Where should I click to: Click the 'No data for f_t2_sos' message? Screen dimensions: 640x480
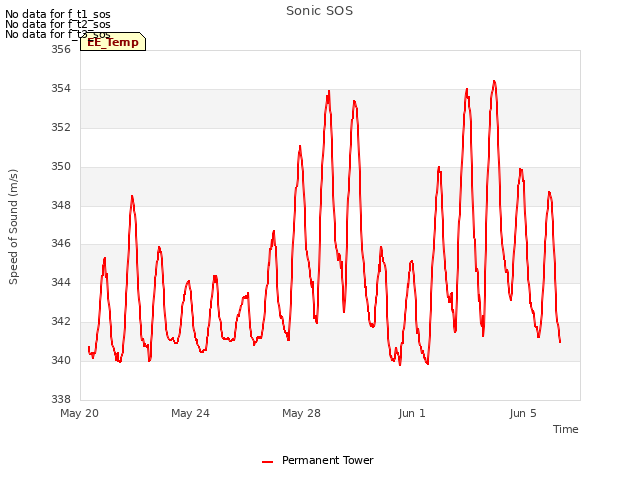[58, 24]
